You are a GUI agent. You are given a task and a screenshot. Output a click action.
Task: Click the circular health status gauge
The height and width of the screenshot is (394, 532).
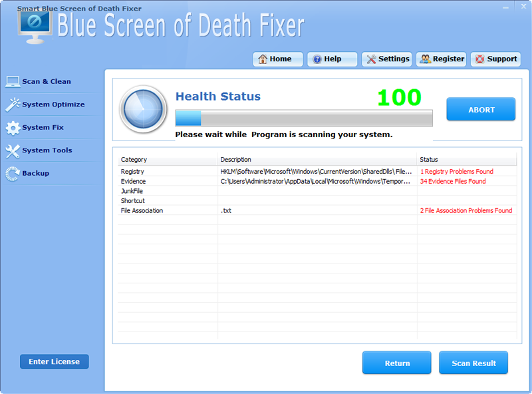tap(143, 107)
